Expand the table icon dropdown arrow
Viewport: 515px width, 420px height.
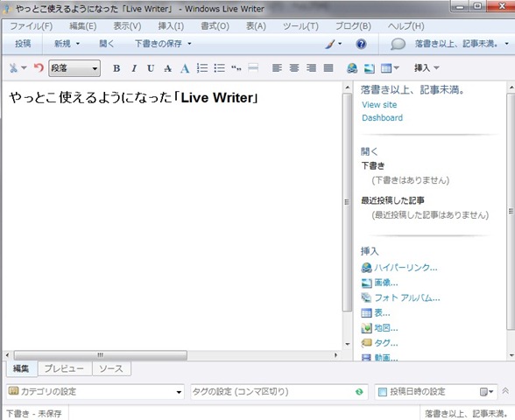[x=396, y=68]
